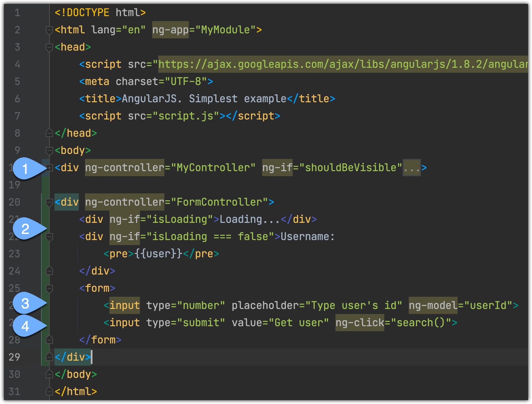
Task: Click the closing html tag
Action: (76, 391)
